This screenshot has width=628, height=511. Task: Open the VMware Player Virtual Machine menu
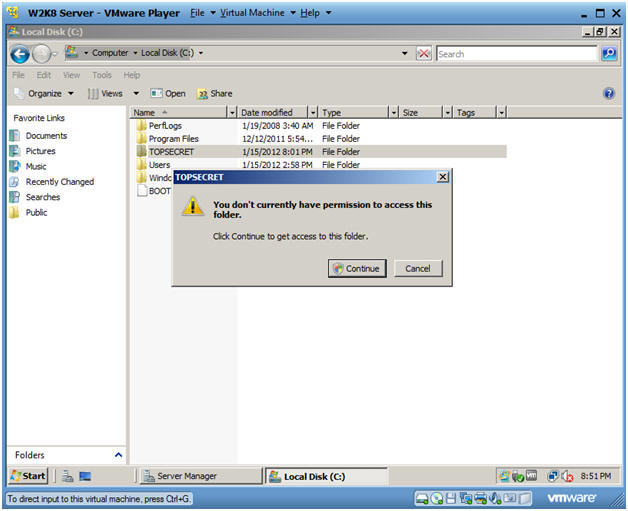258,13
